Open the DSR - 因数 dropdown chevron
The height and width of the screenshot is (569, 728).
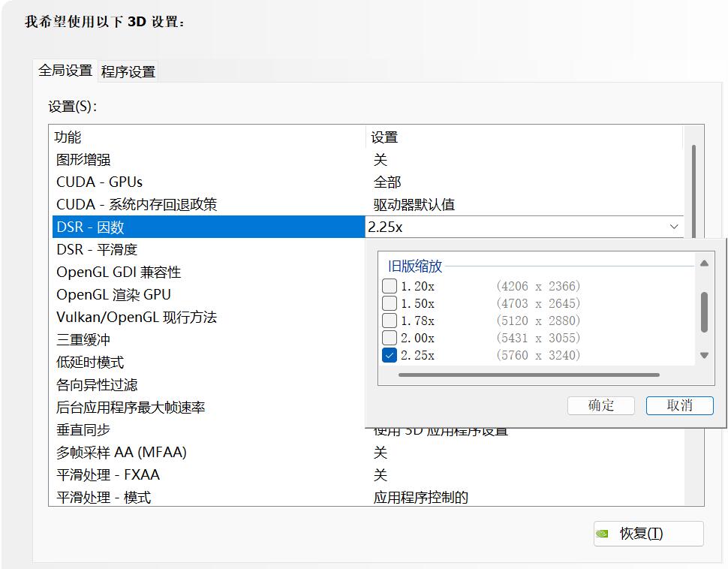(x=674, y=226)
